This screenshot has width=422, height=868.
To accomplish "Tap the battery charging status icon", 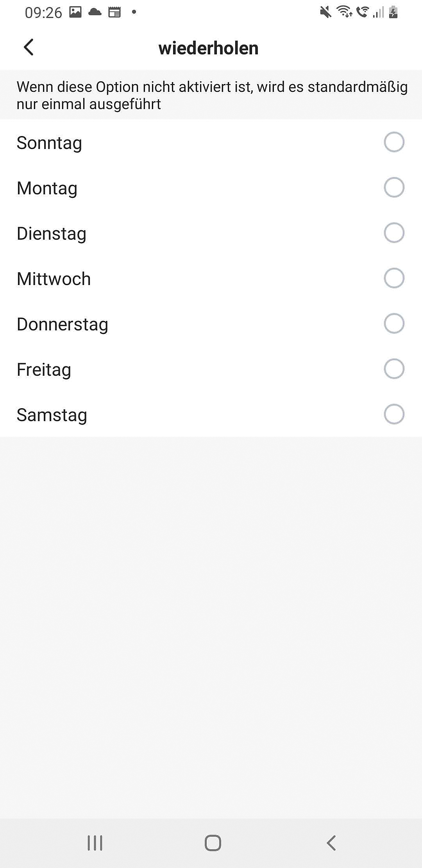I will click(393, 13).
